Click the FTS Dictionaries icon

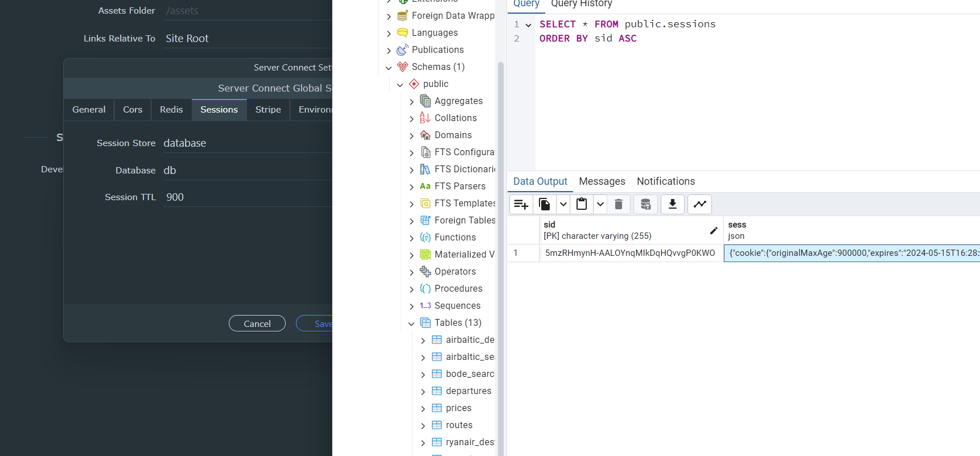(x=425, y=169)
